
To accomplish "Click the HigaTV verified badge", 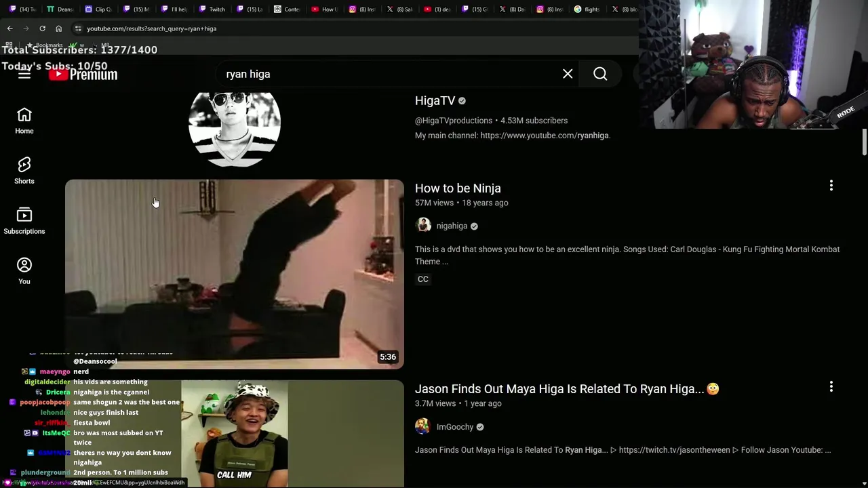I will [x=462, y=101].
